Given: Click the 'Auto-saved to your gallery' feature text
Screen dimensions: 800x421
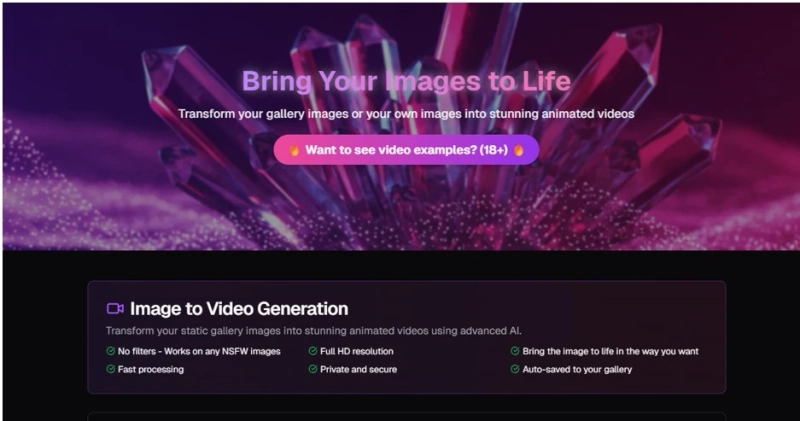Looking at the screenshot, I should [x=577, y=369].
